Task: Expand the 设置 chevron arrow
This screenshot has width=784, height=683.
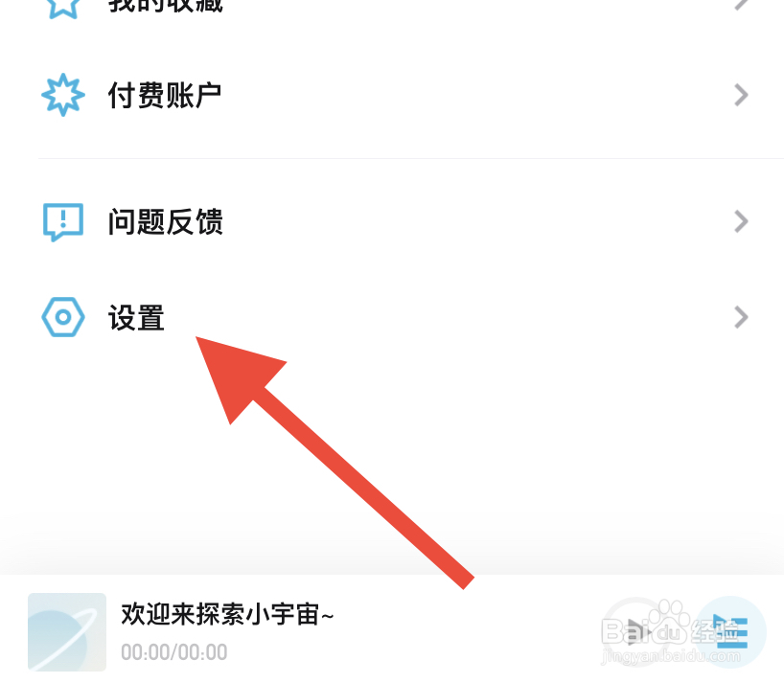Action: tap(741, 317)
